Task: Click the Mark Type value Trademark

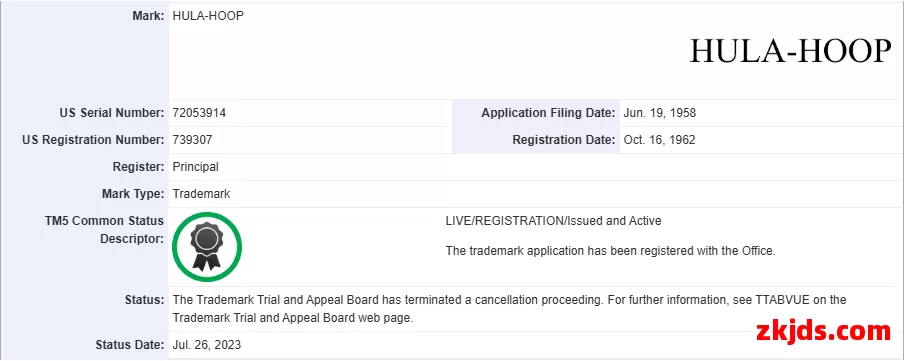Action: point(201,194)
